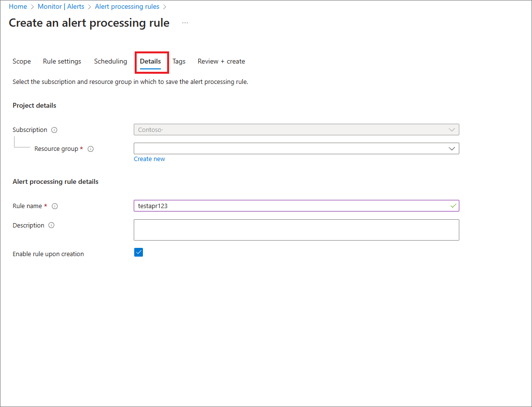This screenshot has width=532, height=407.
Task: Click the Subscription info icon
Action: (x=54, y=130)
